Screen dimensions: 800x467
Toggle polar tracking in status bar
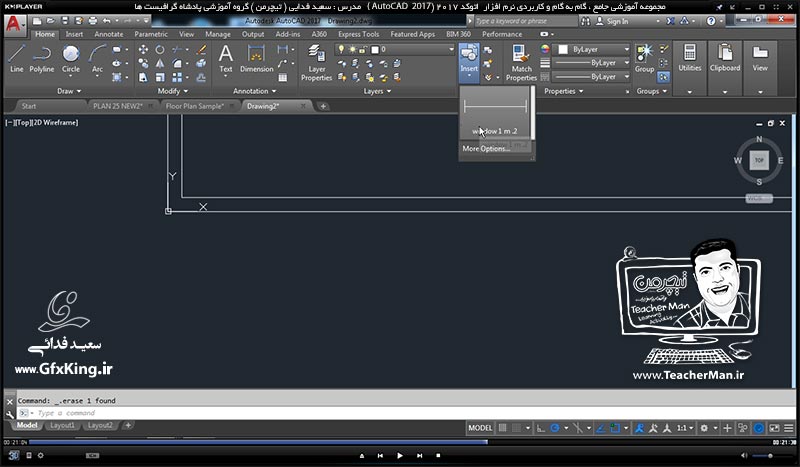click(x=555, y=428)
